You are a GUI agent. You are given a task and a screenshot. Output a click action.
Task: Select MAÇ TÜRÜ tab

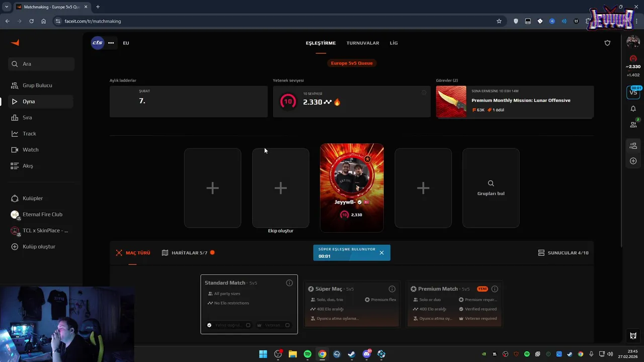pyautogui.click(x=133, y=253)
